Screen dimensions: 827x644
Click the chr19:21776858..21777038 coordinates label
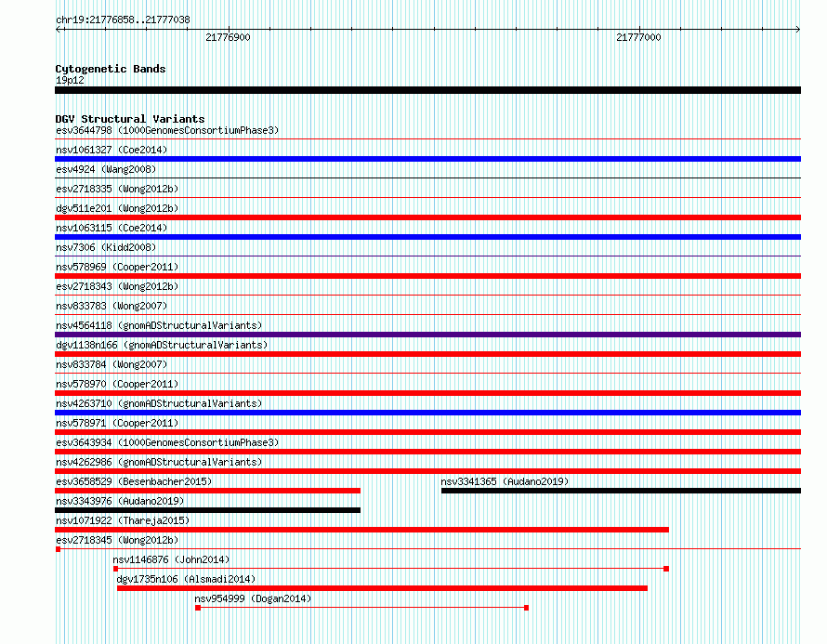(123, 20)
